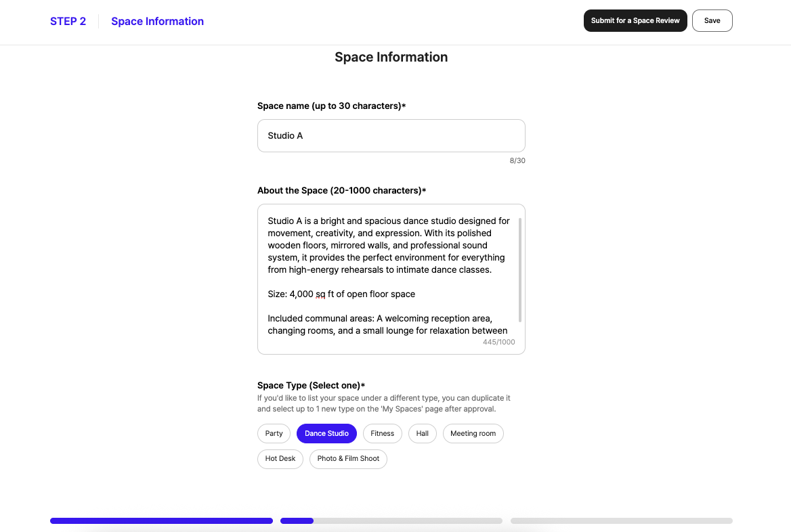This screenshot has width=791, height=532.
Task: Click first completed progress bar segment
Action: click(x=161, y=520)
